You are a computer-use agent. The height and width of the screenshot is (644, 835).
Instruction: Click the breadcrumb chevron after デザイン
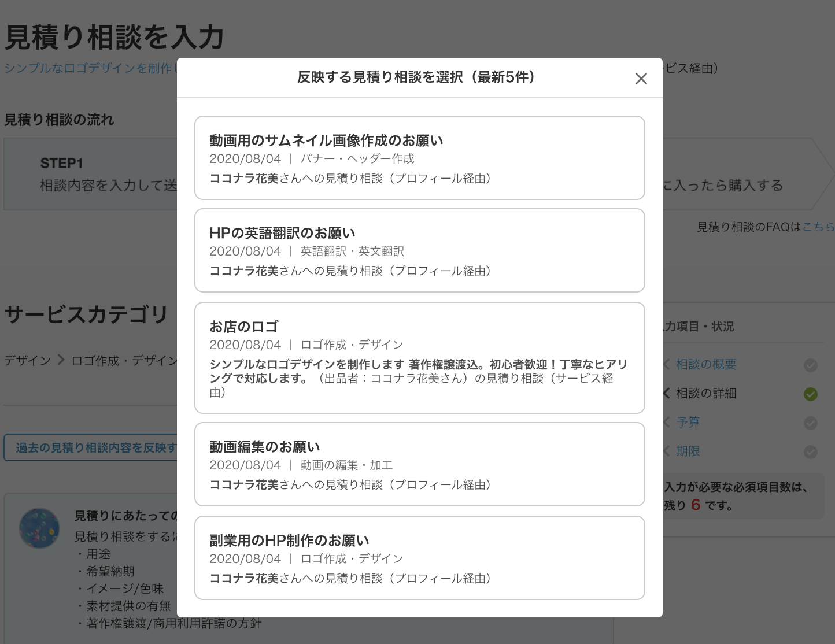(61, 361)
